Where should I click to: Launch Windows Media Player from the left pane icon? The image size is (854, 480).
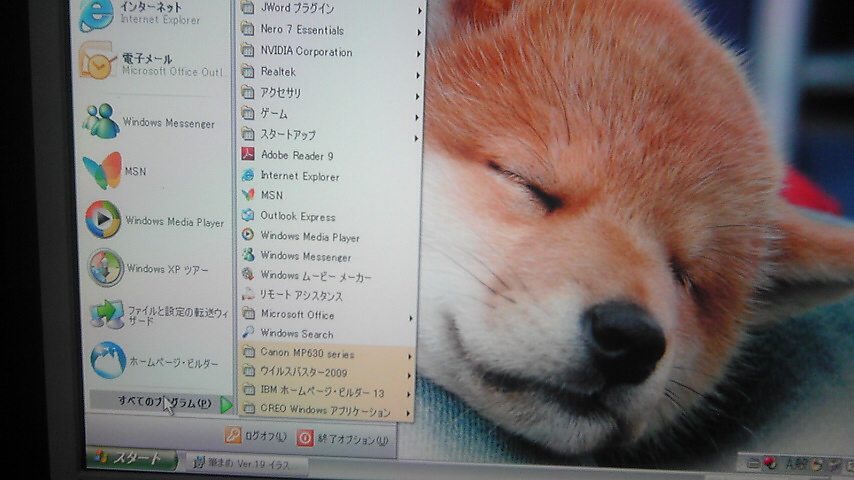pos(103,219)
